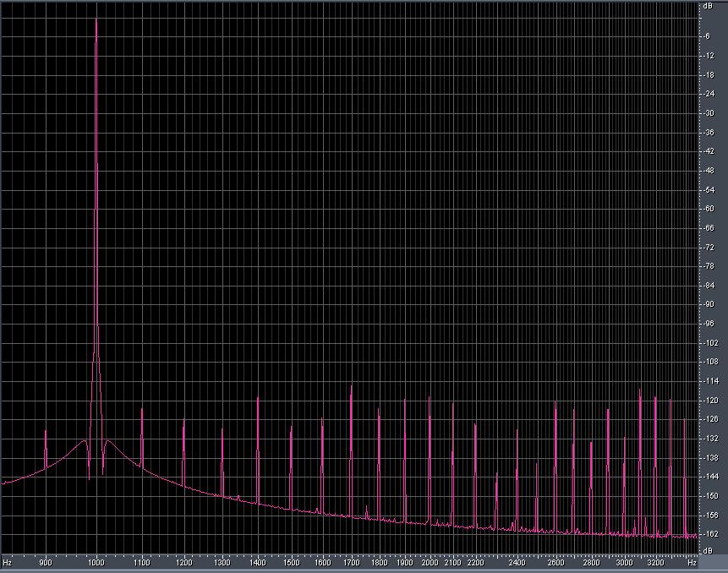
Task: Click the -72 dB scale label
Action: 709,248
